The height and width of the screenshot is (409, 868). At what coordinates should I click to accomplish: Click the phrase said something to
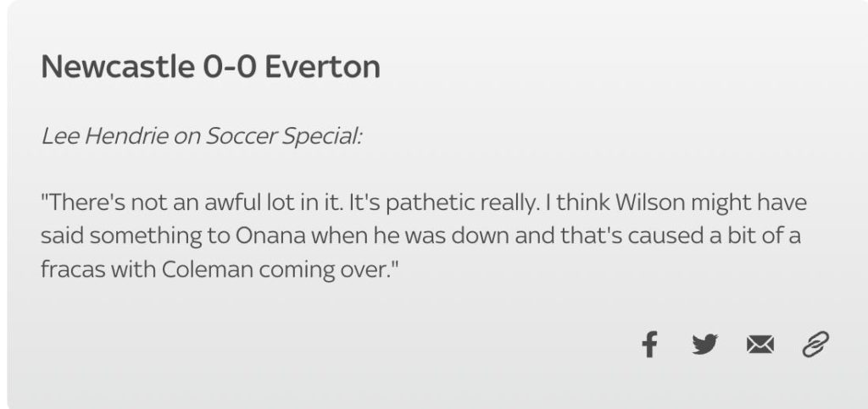136,236
